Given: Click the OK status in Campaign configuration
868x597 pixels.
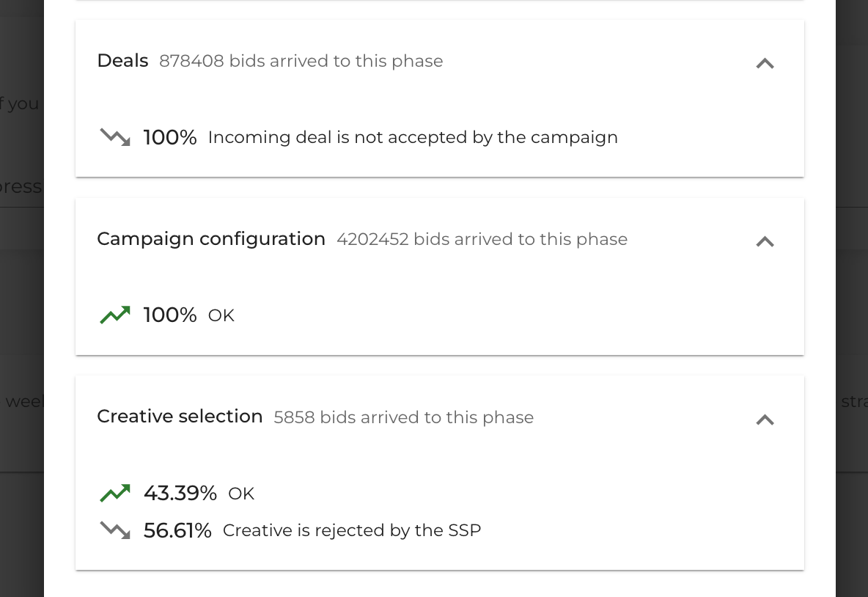Looking at the screenshot, I should (x=221, y=316).
